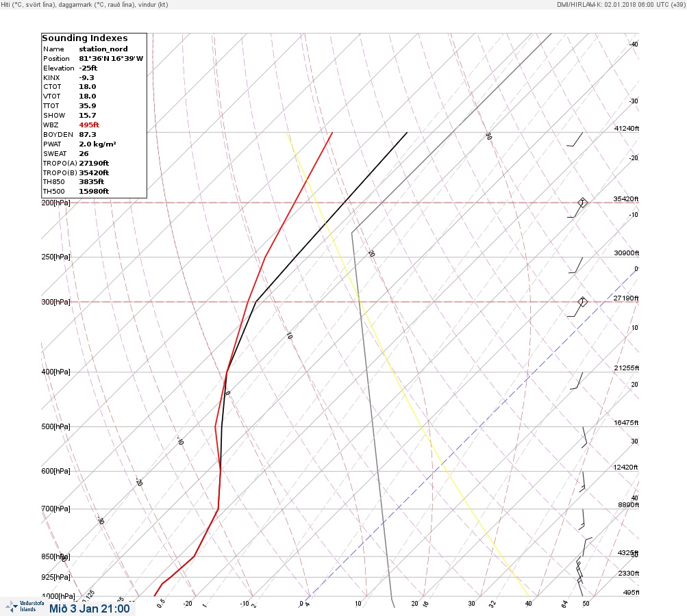Screen dimensions: 687x616
Task: Click the TROPO(A) label
Action: point(60,164)
